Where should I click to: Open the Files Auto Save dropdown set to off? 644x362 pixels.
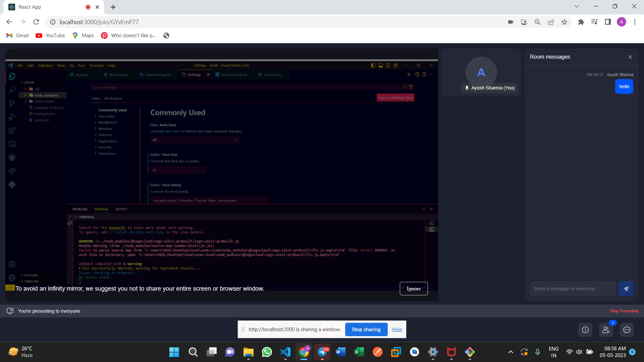coord(195,140)
